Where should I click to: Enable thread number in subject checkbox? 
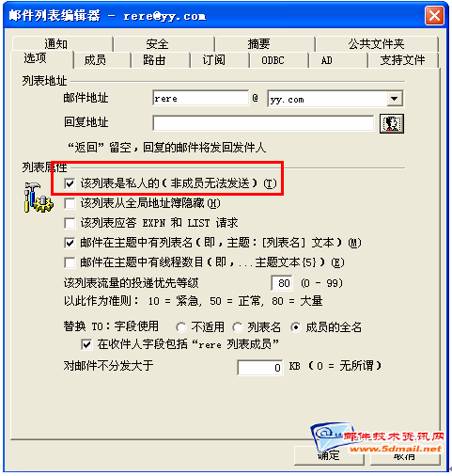pyautogui.click(x=70, y=262)
